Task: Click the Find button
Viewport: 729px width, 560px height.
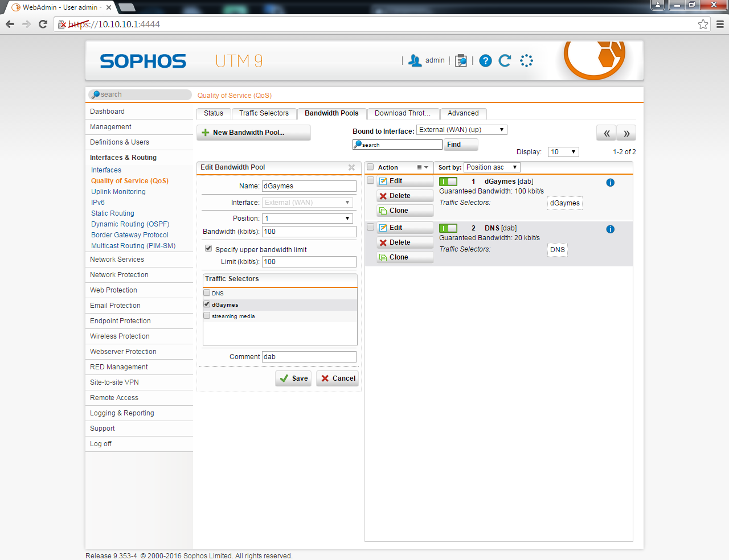Action: click(460, 145)
